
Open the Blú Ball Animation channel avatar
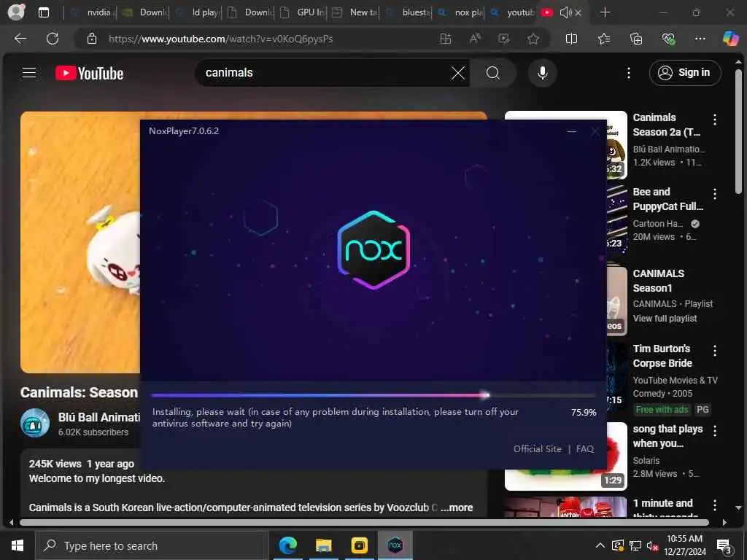(x=35, y=423)
